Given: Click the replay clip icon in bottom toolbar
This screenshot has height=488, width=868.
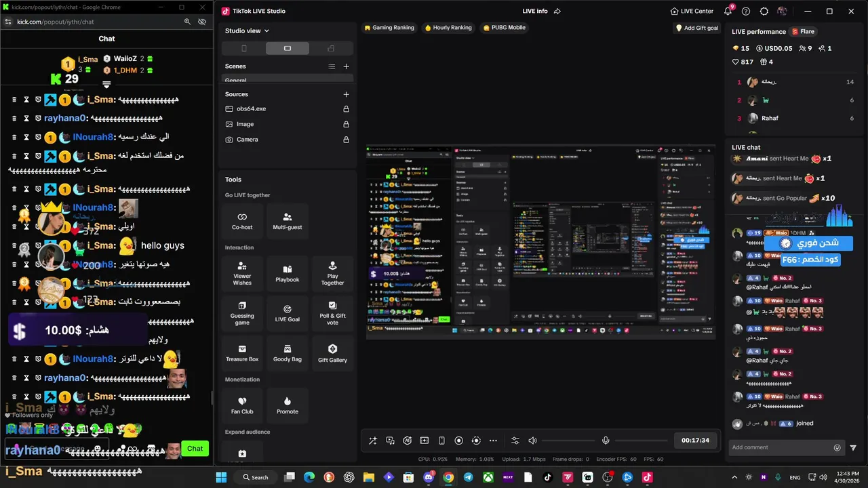Looking at the screenshot, I should point(476,441).
